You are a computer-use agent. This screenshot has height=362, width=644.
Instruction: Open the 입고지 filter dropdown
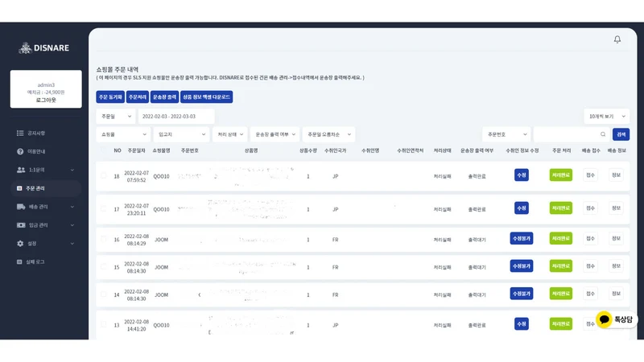(182, 134)
